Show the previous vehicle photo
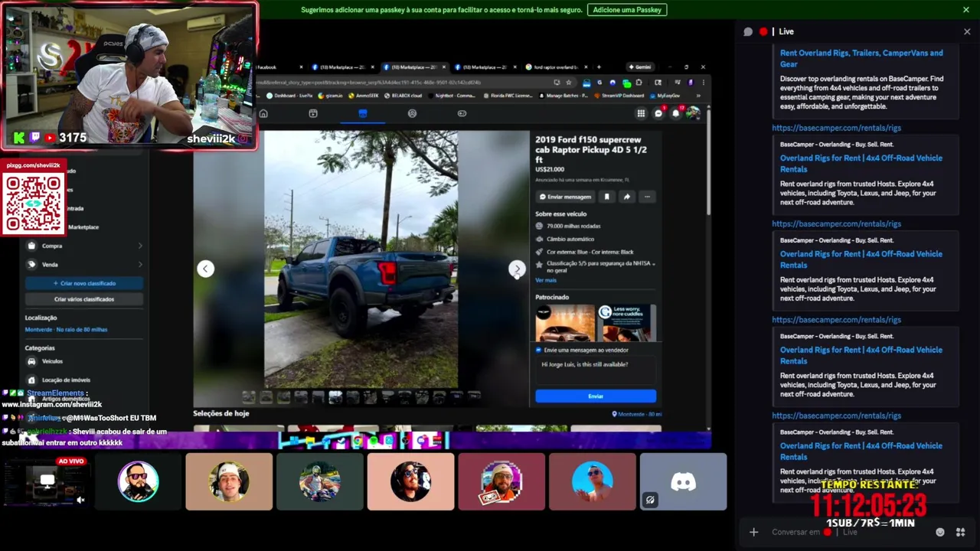Viewport: 980px width, 551px height. coord(205,269)
